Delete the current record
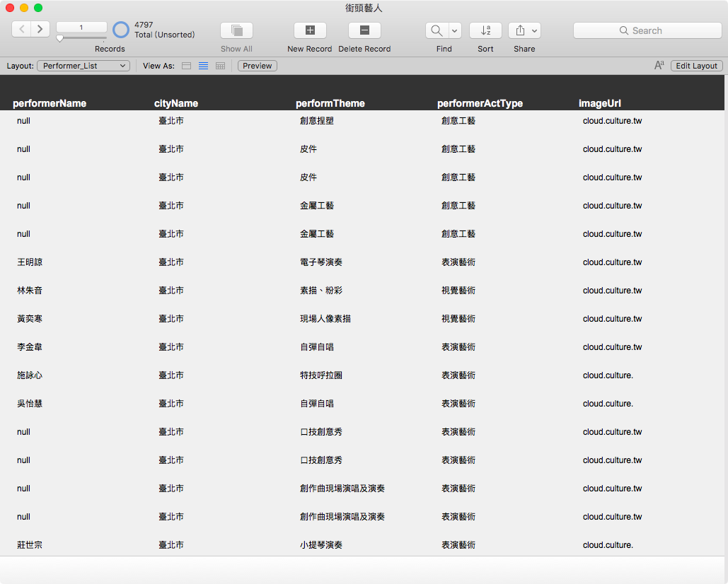 click(365, 30)
